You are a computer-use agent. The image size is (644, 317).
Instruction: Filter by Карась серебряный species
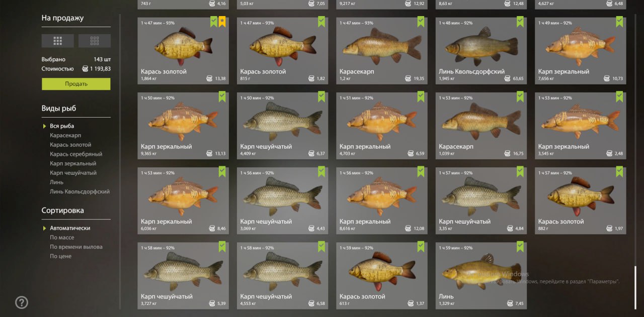click(76, 154)
